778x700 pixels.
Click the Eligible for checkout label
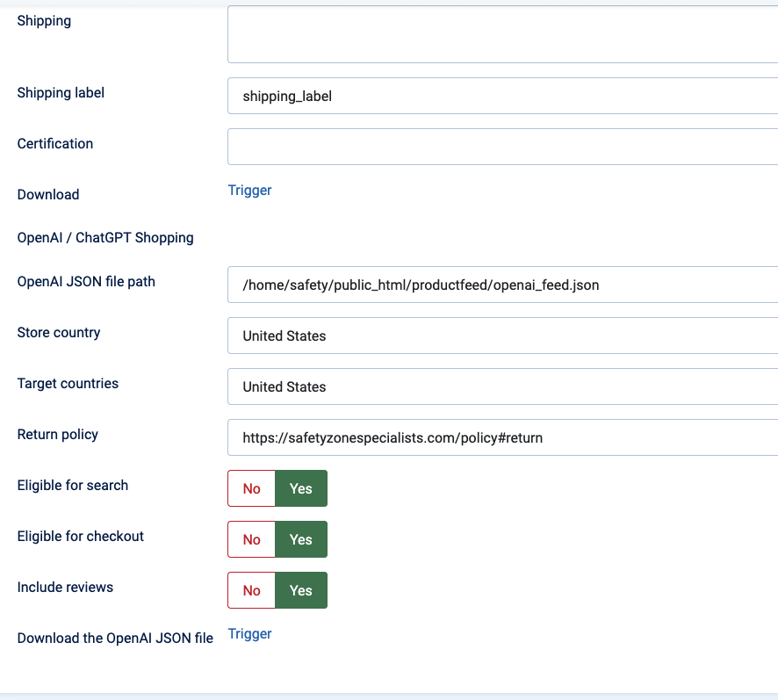[81, 536]
